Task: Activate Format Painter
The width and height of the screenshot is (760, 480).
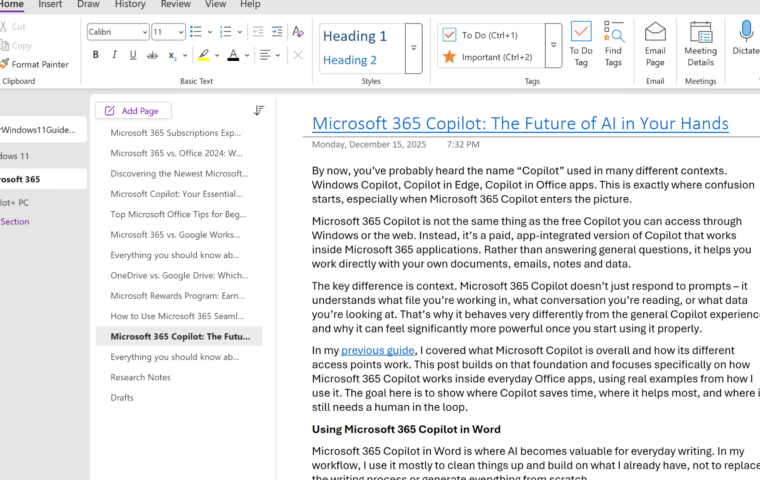Action: [34, 64]
